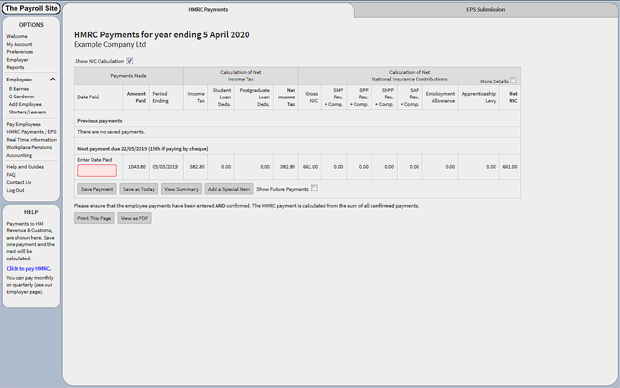Image resolution: width=620 pixels, height=388 pixels.
Task: Open Real Time Information page
Action: (32, 140)
